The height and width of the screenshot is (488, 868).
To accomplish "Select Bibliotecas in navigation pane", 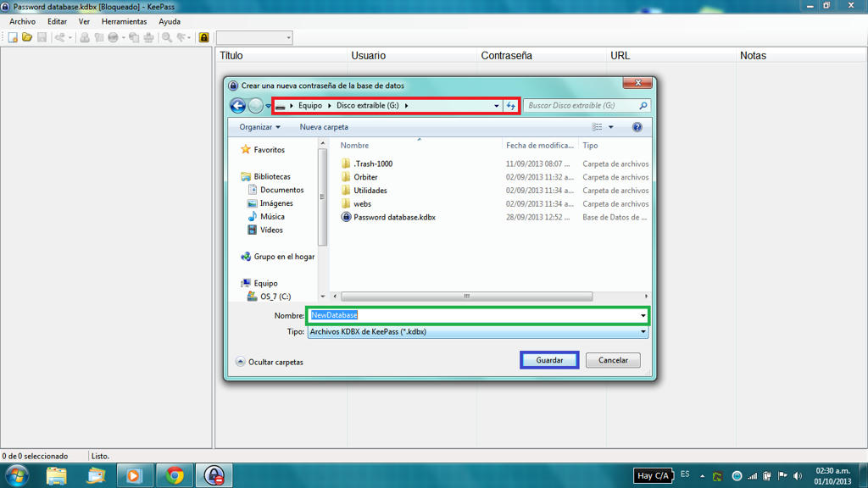I will 272,176.
